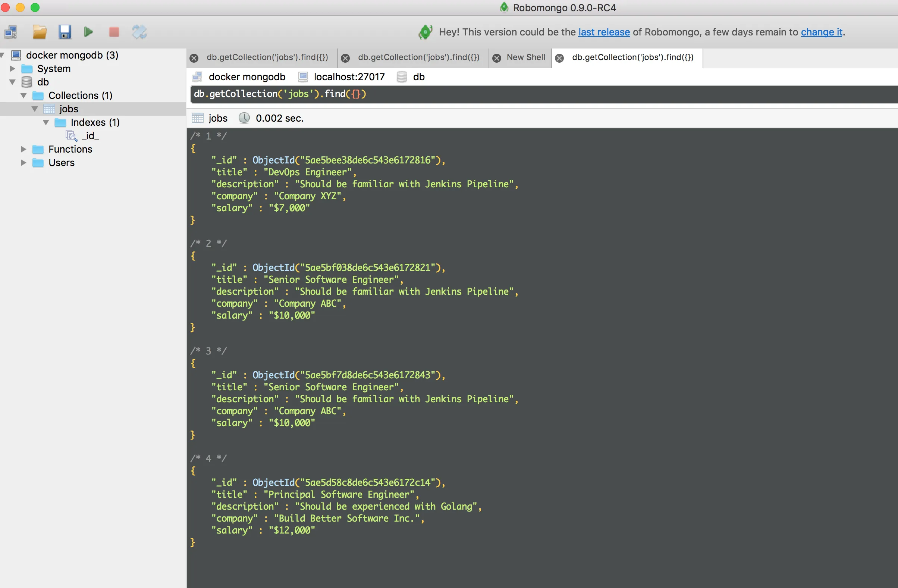Click the jobs result table icon
Screen dimensions: 898x588
coord(197,118)
